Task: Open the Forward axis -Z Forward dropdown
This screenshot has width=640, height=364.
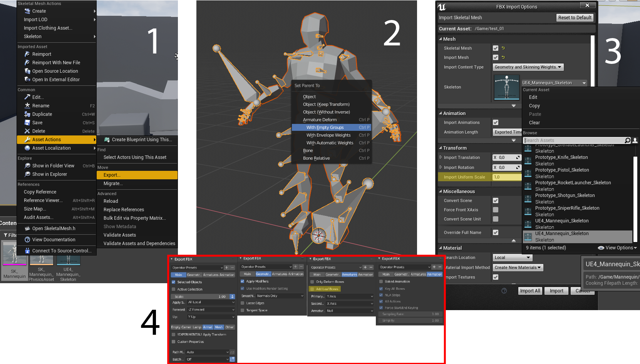Action: pyautogui.click(x=211, y=310)
